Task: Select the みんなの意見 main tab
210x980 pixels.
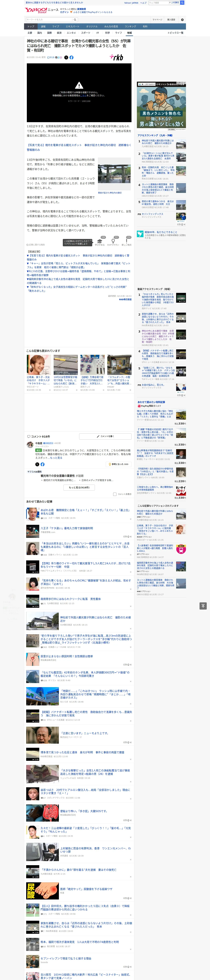Action: (111, 26)
